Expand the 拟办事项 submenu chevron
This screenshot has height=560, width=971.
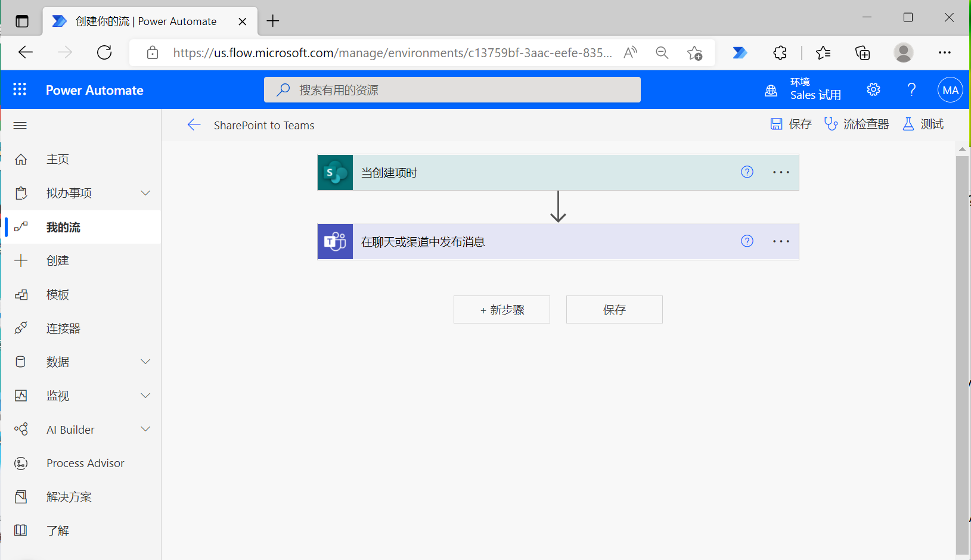tap(145, 193)
